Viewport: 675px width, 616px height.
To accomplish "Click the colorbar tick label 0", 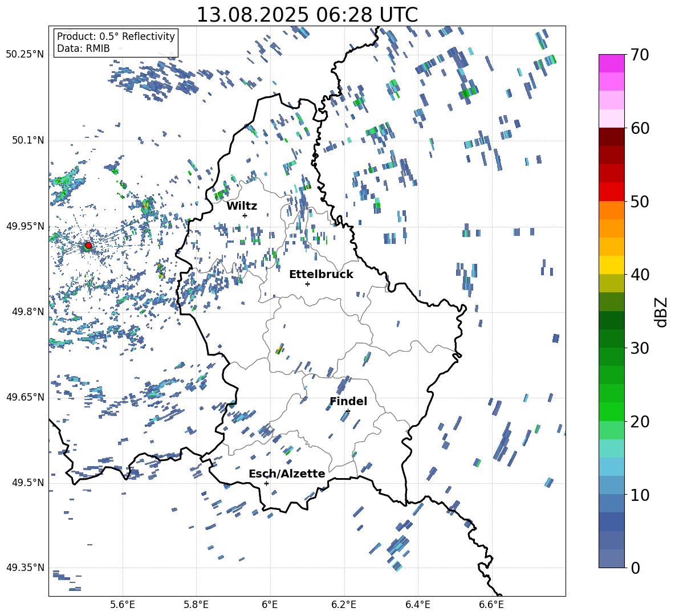I will tap(635, 568).
